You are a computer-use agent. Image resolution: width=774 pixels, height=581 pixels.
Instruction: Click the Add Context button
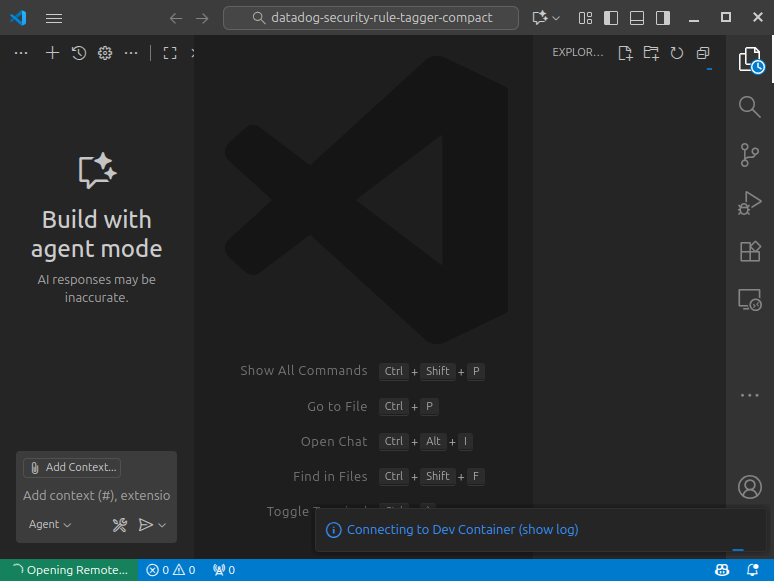pyautogui.click(x=72, y=467)
